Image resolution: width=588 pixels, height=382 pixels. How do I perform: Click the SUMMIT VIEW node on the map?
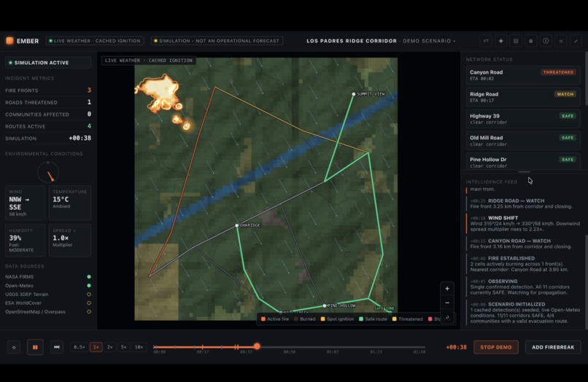point(353,94)
